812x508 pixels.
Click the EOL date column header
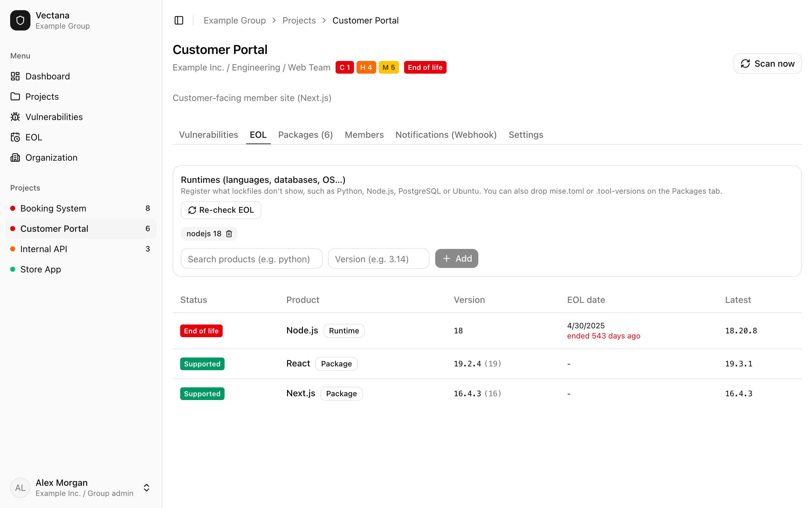586,300
